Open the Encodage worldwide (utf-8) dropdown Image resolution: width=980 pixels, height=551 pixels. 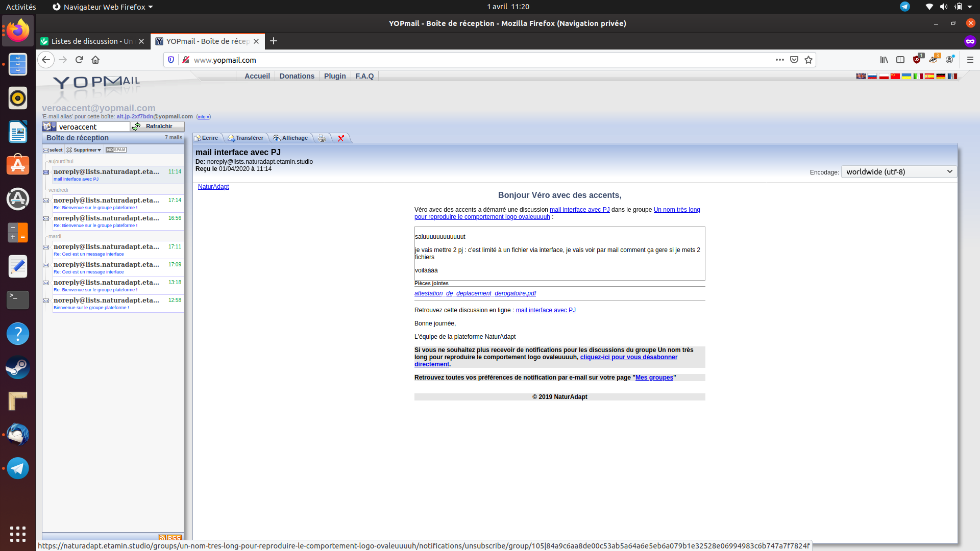tap(899, 172)
